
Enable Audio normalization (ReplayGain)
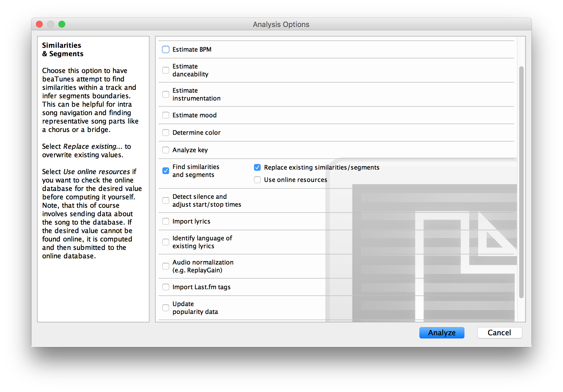coord(166,266)
